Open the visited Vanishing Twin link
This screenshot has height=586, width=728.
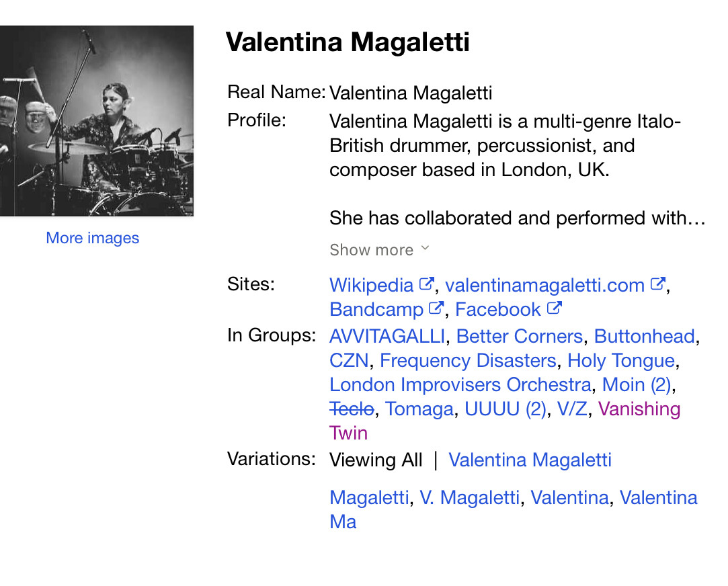point(639,409)
